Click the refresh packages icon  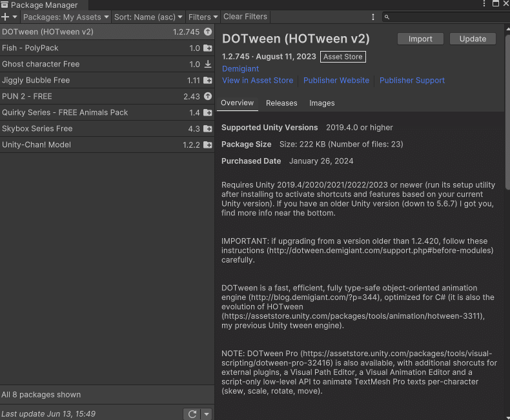coord(192,414)
